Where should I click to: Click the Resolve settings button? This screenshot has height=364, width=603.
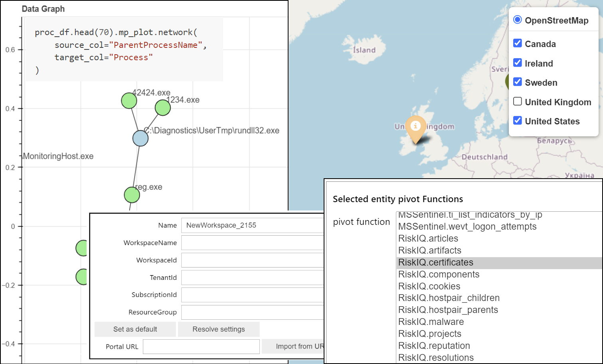pos(219,329)
